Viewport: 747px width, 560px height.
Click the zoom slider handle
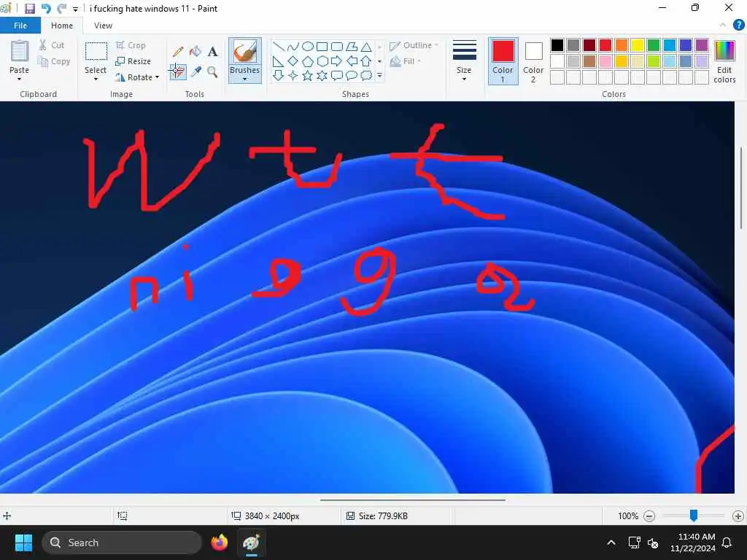[694, 516]
